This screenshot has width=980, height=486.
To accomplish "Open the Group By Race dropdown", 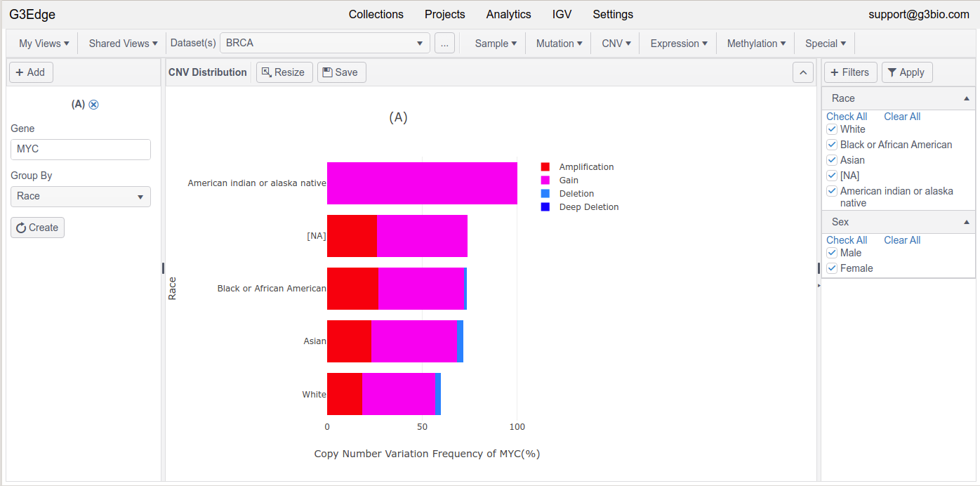I will point(81,197).
